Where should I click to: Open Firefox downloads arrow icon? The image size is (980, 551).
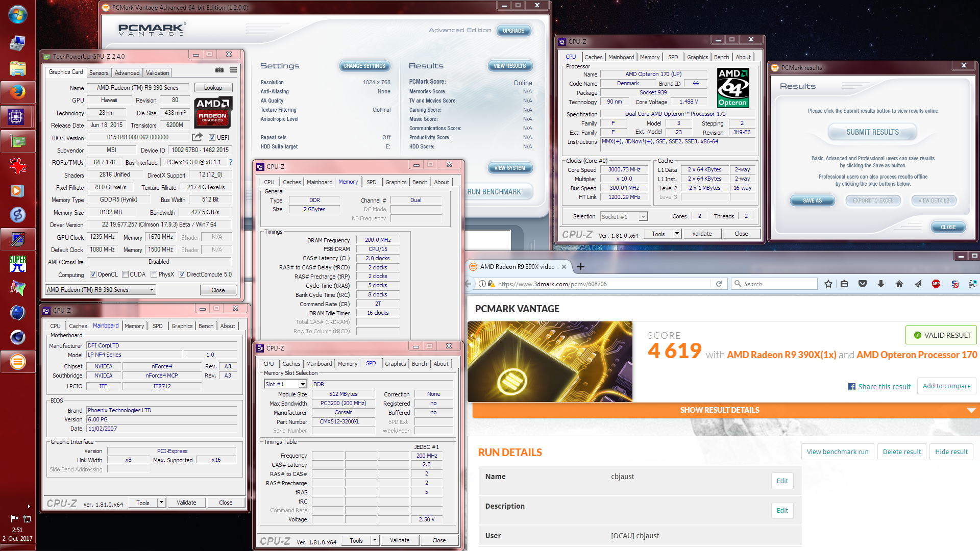(x=881, y=284)
